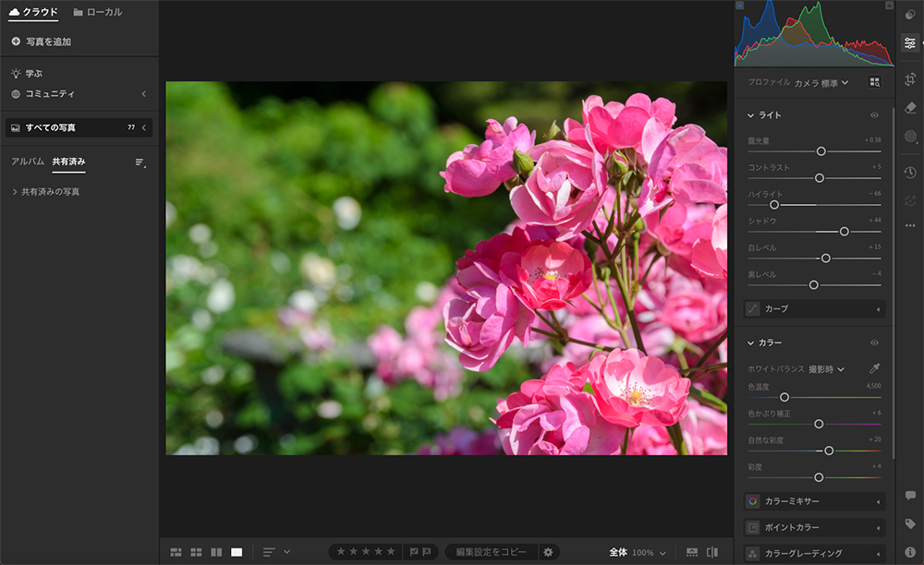
Task: Set rating to five stars
Action: click(391, 551)
